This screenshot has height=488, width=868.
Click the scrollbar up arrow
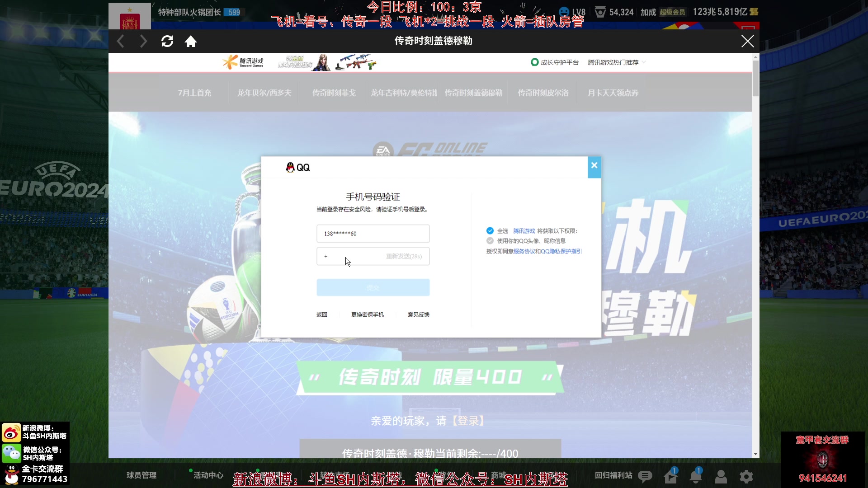click(755, 57)
